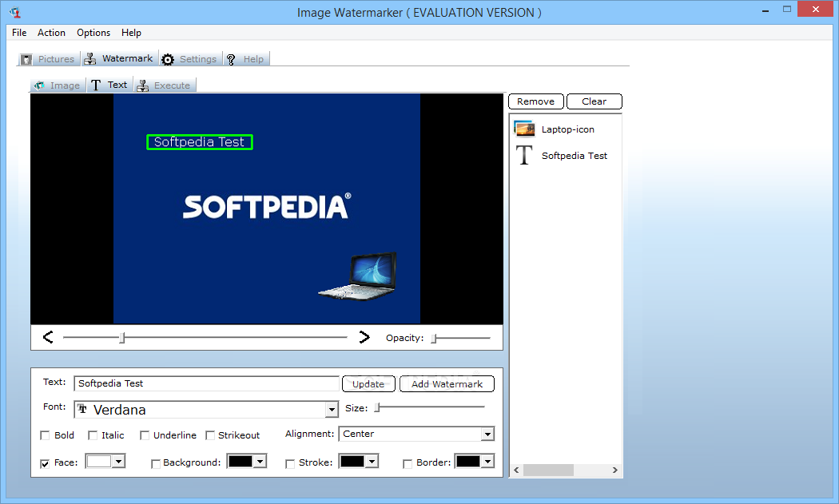Select Softpedia Test in the watermark list

click(575, 156)
